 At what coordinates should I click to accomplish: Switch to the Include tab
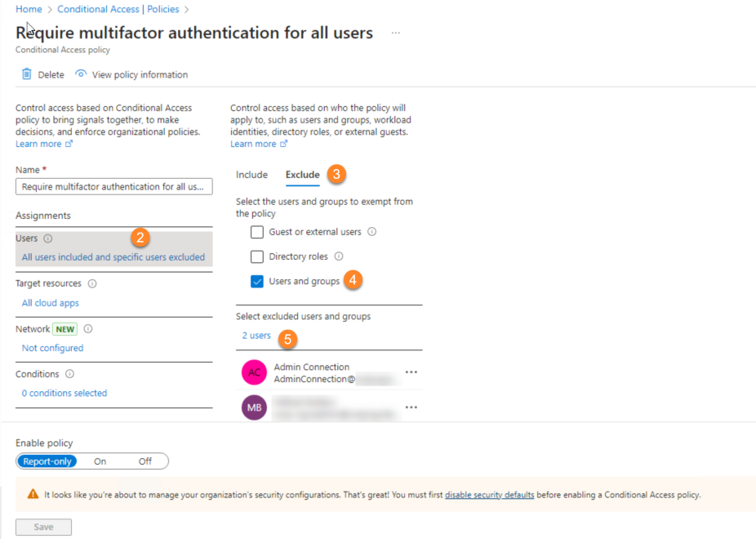point(251,175)
